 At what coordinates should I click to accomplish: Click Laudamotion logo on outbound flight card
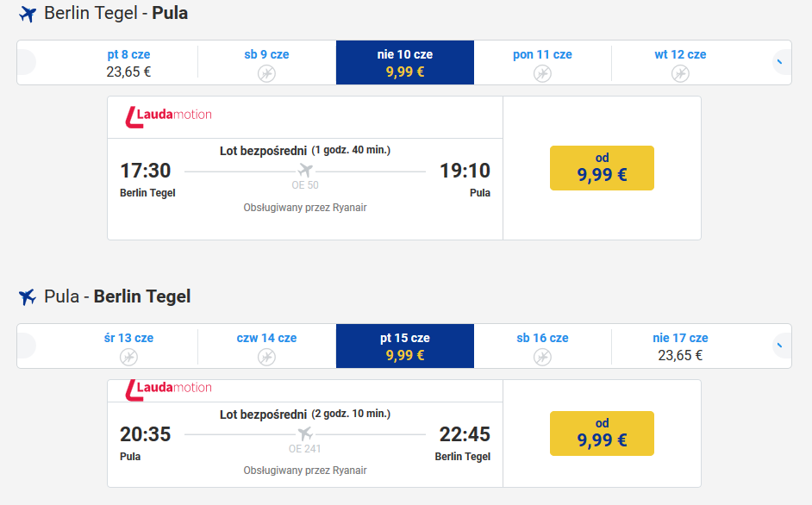(168, 117)
